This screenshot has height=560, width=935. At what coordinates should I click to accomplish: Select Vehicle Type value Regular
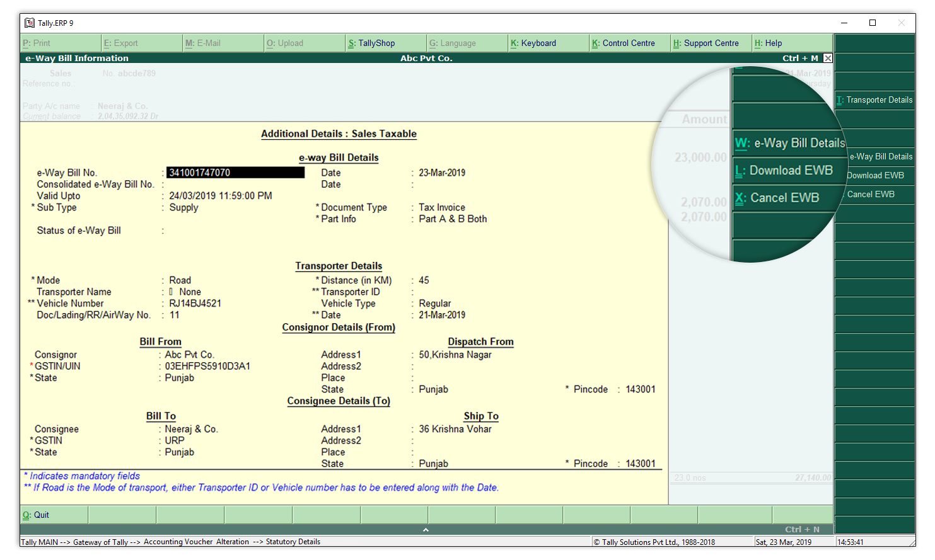pyautogui.click(x=435, y=304)
